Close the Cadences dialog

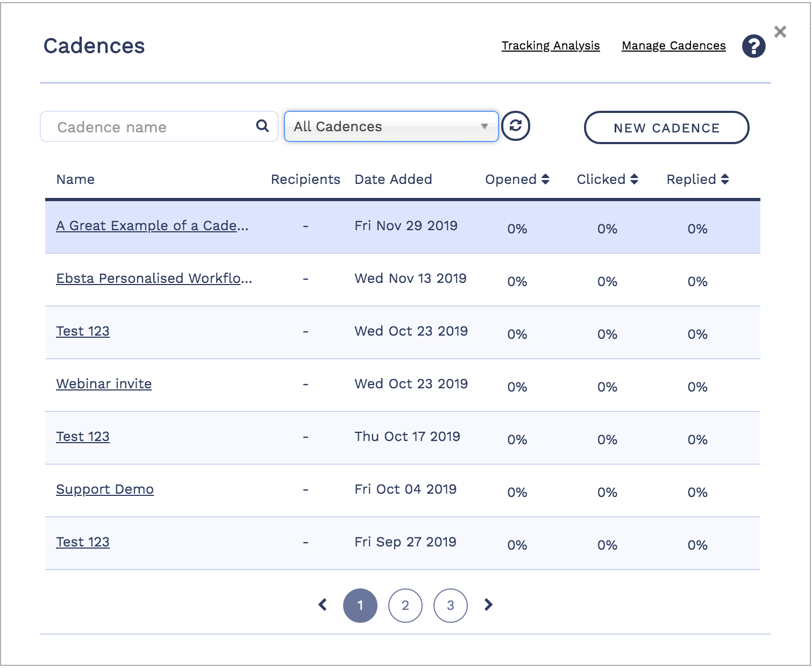pos(780,32)
